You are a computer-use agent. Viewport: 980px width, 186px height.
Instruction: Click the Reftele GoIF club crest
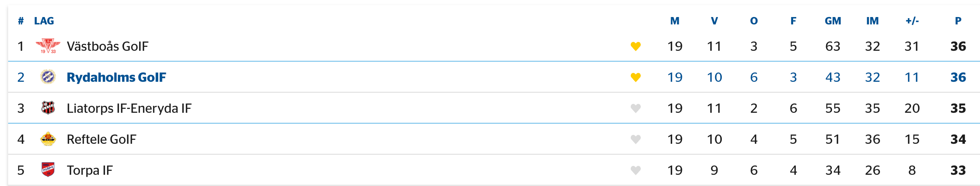(48, 139)
